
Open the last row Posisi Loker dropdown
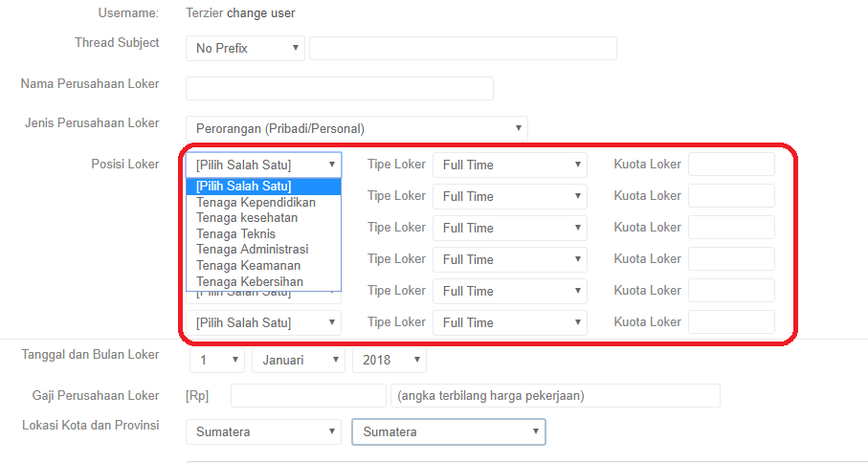coord(263,322)
